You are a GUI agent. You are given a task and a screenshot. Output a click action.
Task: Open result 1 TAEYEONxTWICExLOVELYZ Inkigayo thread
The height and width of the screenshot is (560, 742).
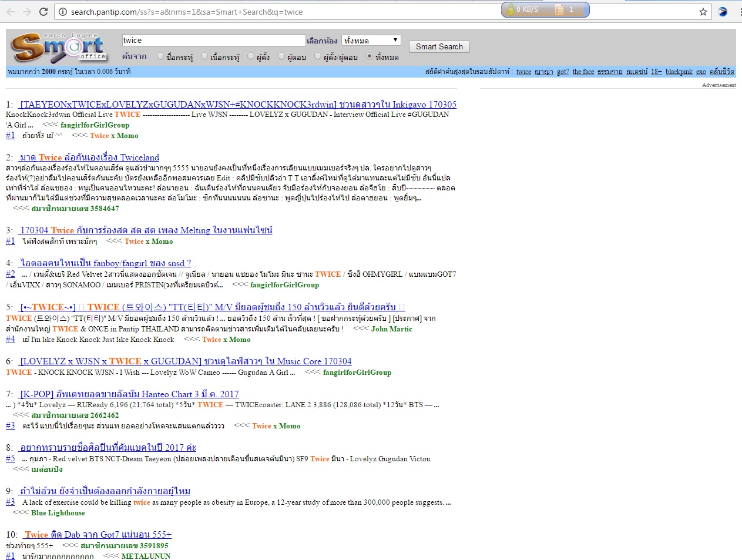tap(238, 105)
